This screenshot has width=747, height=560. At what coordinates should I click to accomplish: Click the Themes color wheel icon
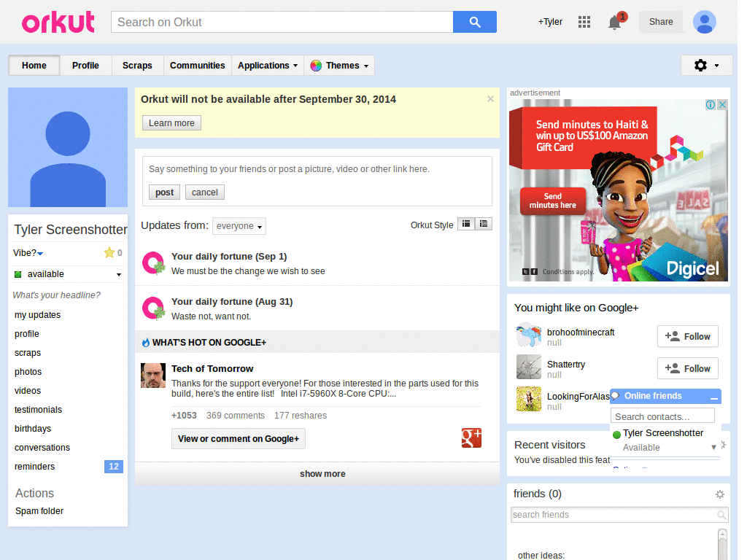[315, 66]
